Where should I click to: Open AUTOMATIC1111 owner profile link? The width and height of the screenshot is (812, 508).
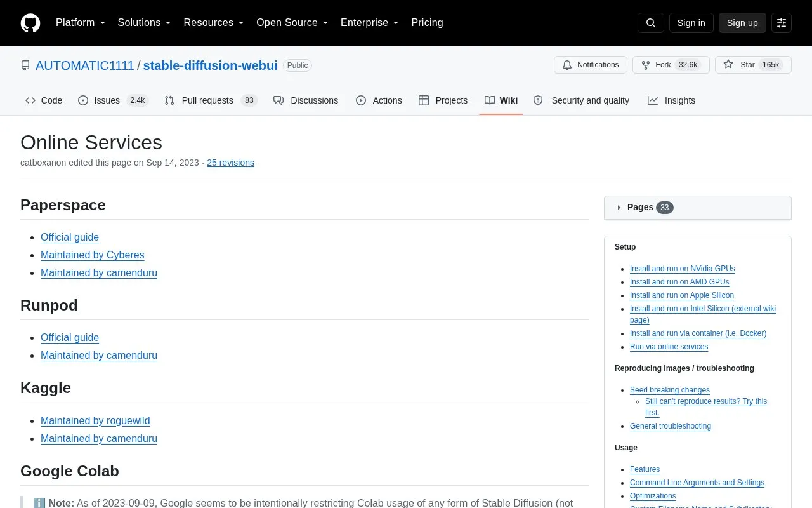coord(84,65)
